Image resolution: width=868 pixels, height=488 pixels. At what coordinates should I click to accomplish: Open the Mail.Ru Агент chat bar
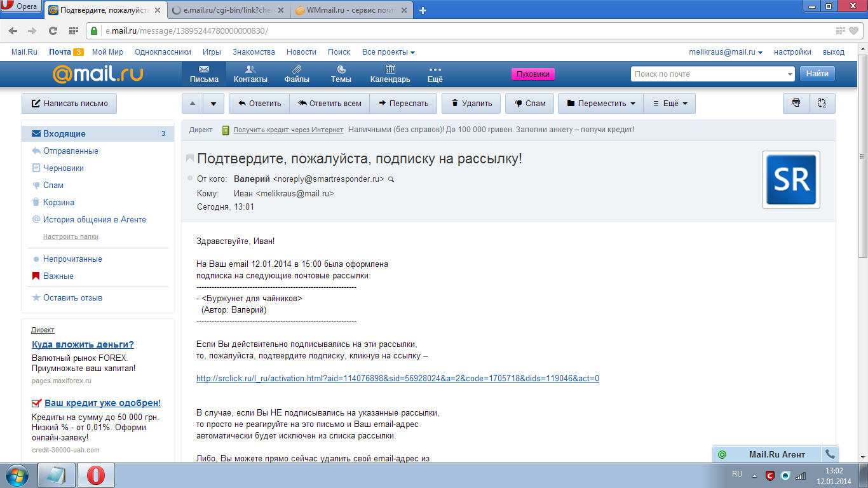coord(767,454)
